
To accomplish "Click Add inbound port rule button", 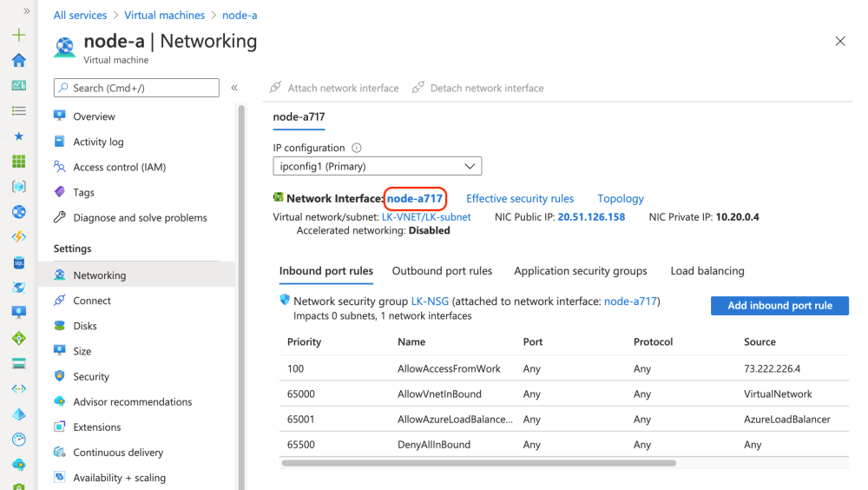I will 779,306.
